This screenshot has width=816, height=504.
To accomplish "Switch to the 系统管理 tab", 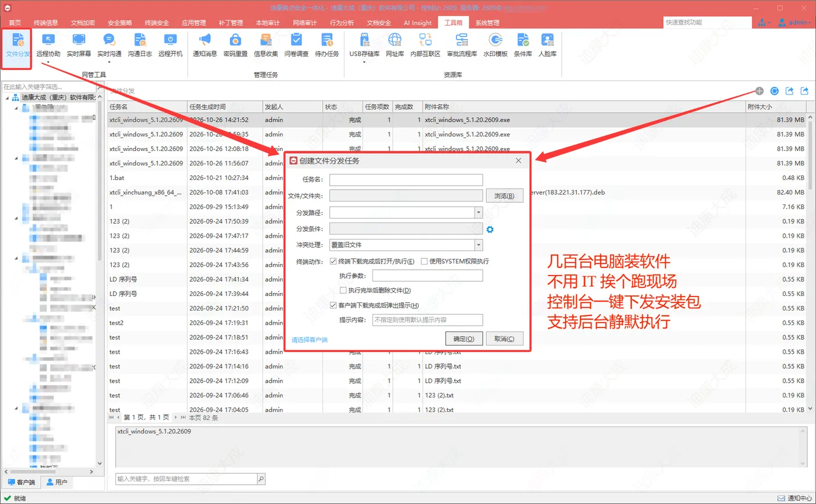I will 487,23.
